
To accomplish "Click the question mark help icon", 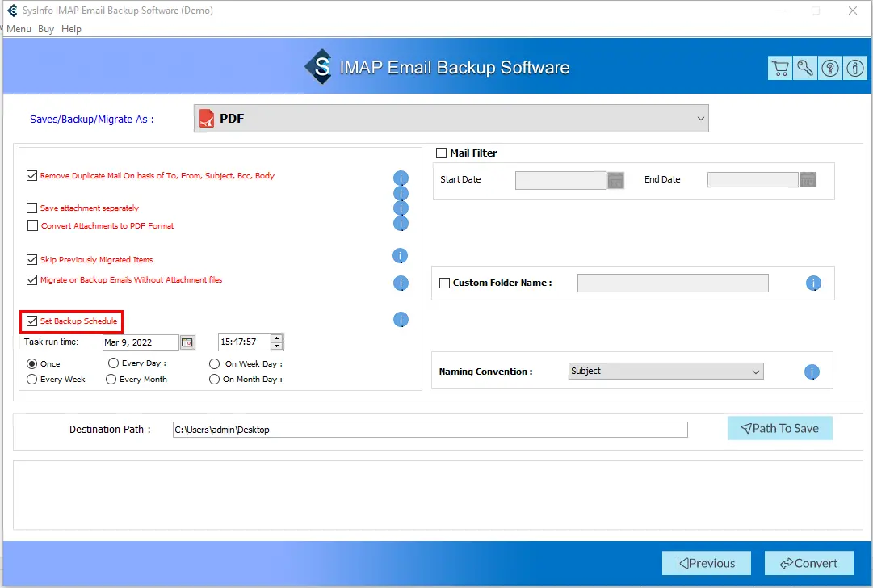I will coord(829,69).
